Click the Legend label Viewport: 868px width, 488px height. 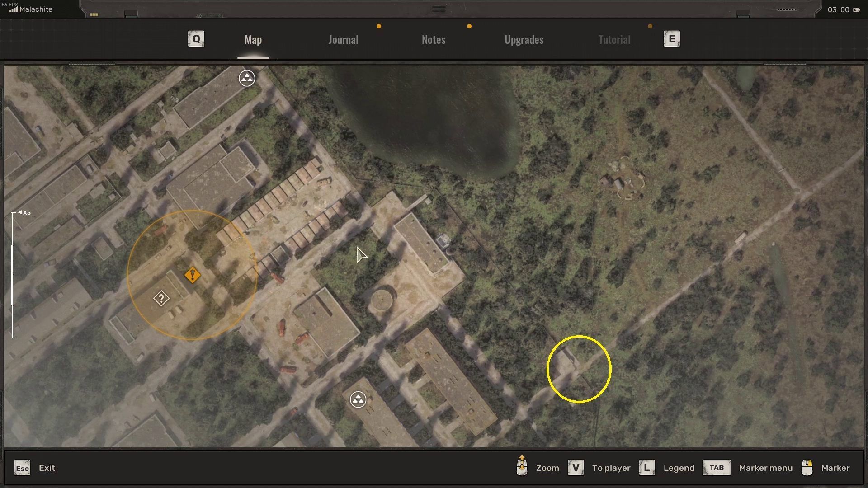679,468
